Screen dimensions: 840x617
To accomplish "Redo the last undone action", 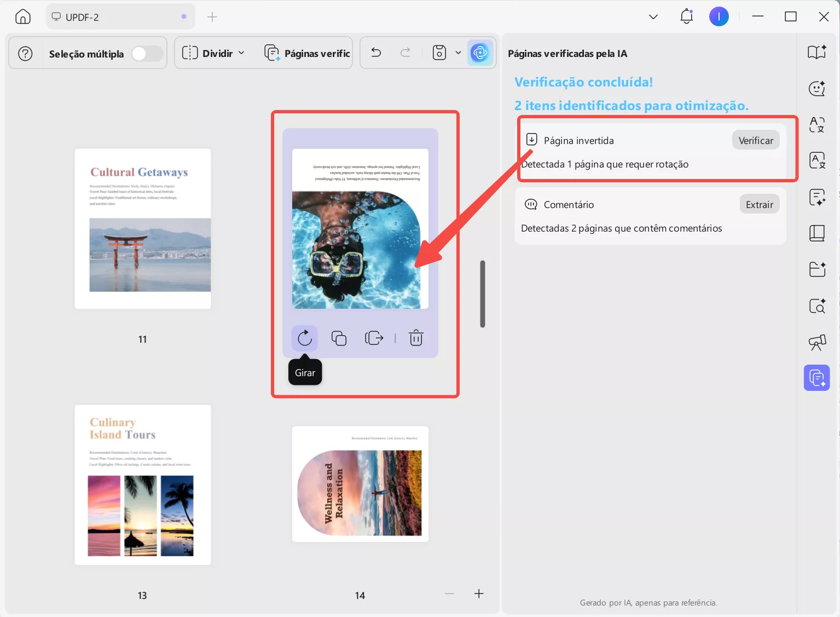I will [x=405, y=53].
